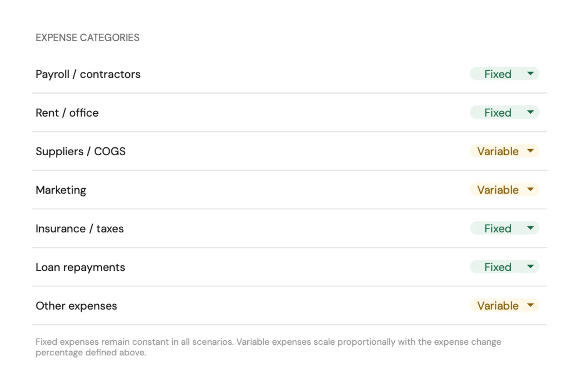Open the Marketing Variable dropdown
This screenshot has width=588, height=387.
pyautogui.click(x=504, y=190)
